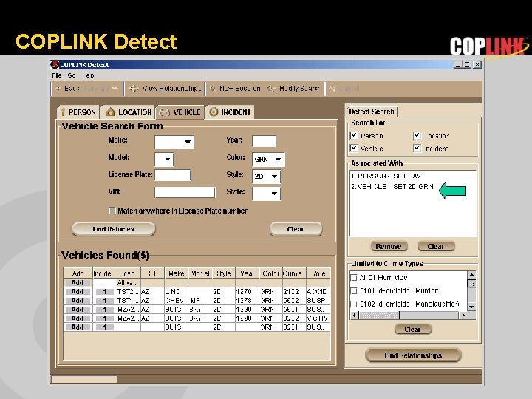
Task: Switch to the PERSON tab
Action: [78, 112]
